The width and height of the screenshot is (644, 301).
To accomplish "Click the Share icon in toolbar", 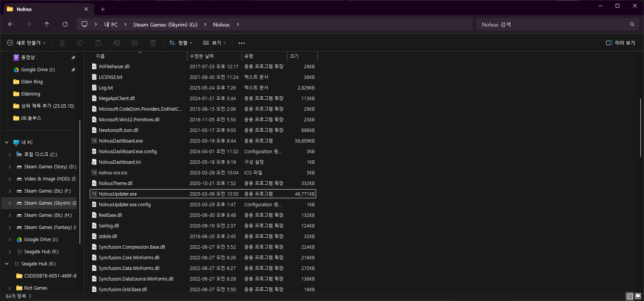I will 135,43.
